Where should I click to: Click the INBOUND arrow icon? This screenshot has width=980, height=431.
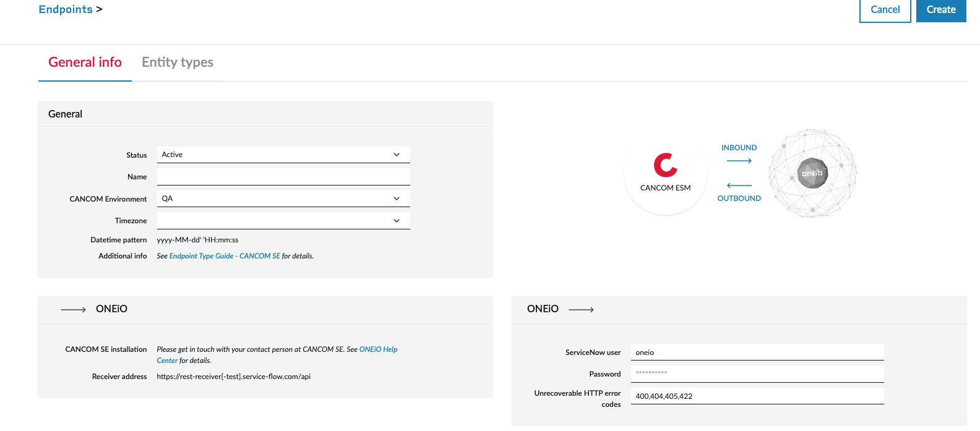pos(739,161)
